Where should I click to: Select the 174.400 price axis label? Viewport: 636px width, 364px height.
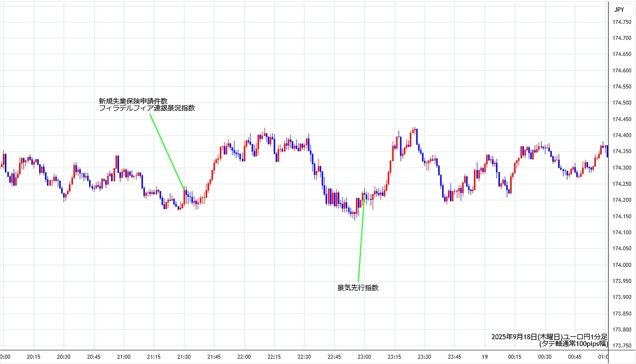click(622, 135)
